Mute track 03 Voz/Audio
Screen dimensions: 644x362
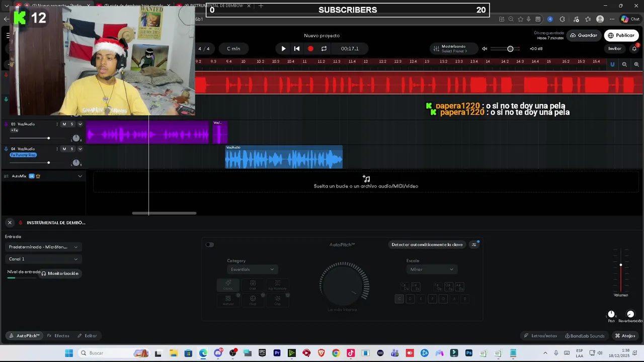click(64, 124)
